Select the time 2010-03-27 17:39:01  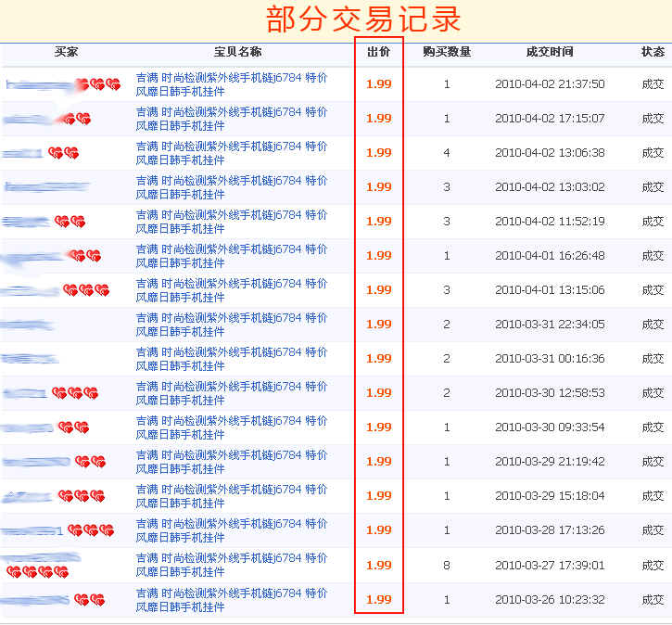point(550,566)
